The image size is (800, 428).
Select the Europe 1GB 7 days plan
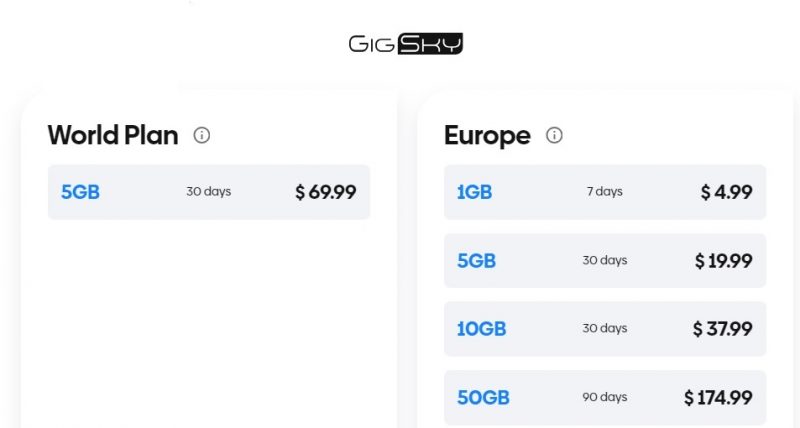point(605,192)
